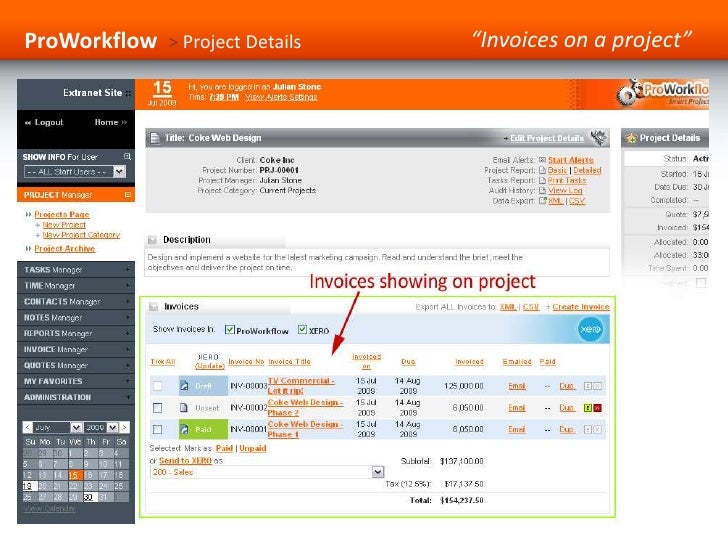Select day 15 in the sidebar calendar

click(x=74, y=475)
